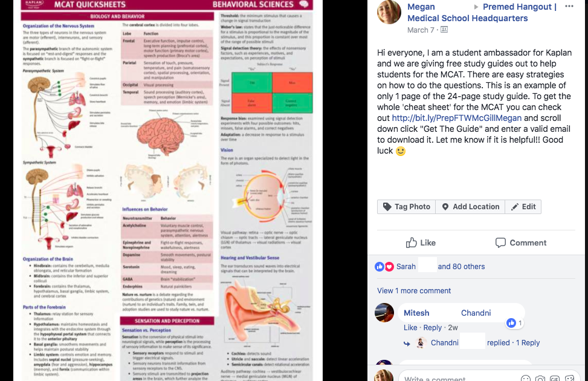Viewport: 588px width, 381px height.
Task: Click Reply under Mitesh's comment
Action: (432, 327)
